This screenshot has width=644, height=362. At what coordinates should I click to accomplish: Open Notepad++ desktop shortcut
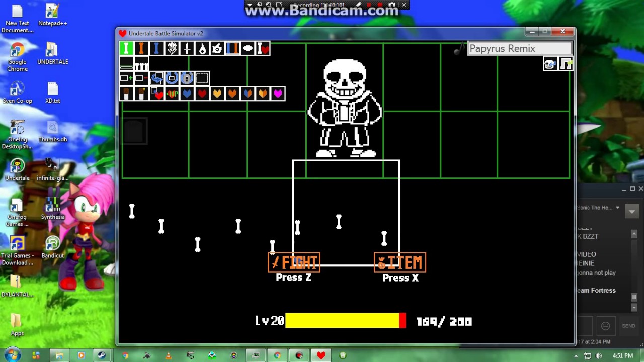click(x=52, y=15)
